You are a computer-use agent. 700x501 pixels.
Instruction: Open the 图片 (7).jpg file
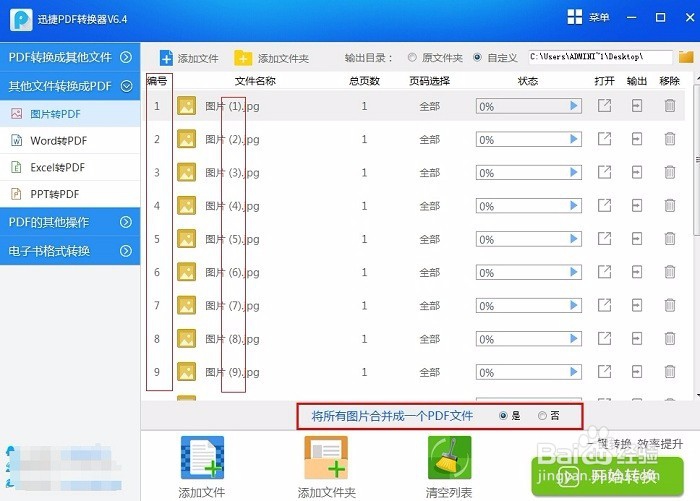(604, 305)
